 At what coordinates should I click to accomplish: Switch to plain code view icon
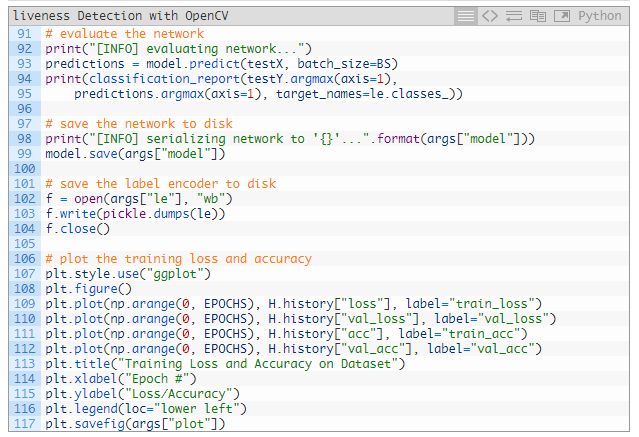[490, 16]
